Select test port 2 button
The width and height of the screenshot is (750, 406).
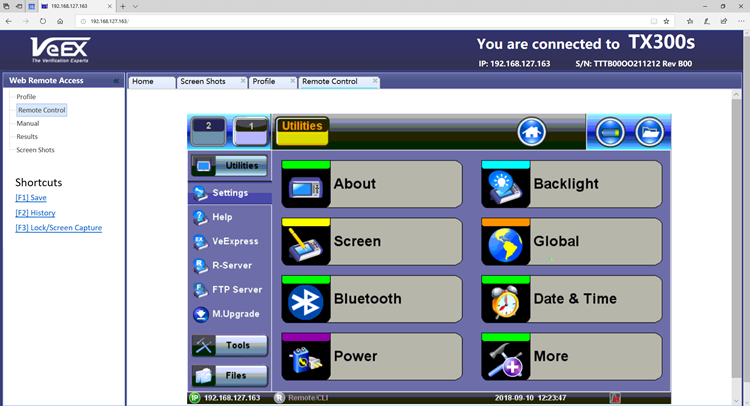(208, 131)
